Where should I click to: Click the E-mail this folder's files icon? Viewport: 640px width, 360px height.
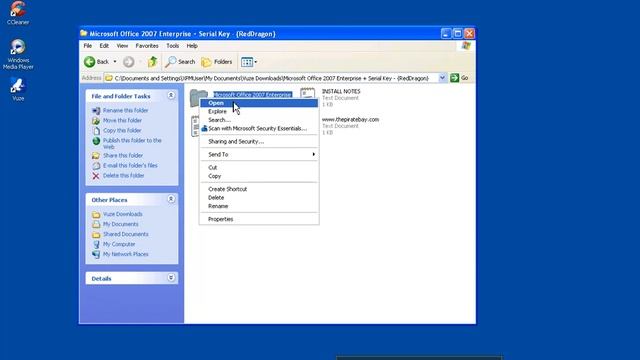coord(96,166)
